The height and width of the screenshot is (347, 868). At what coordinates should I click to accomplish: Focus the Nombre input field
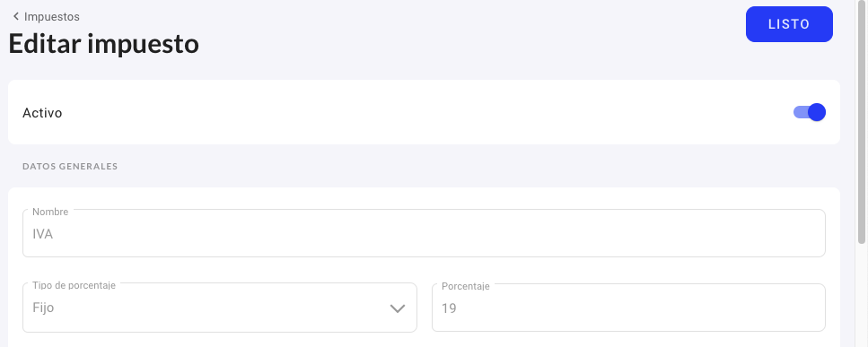tap(424, 233)
